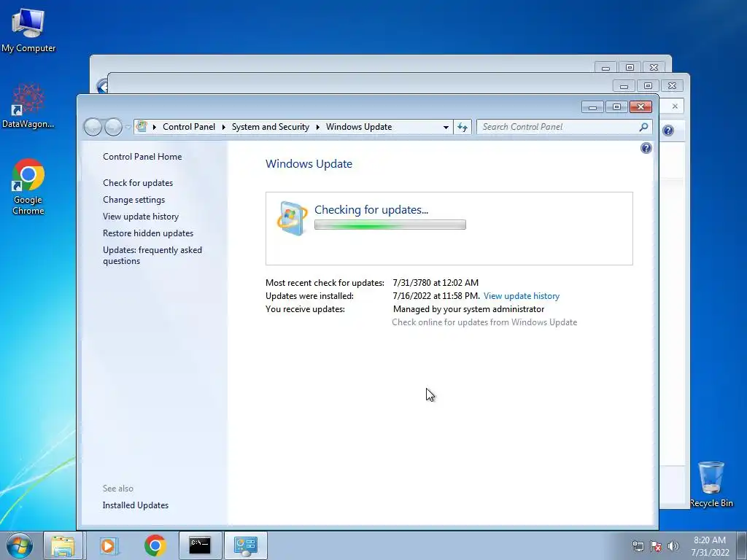Screen dimensions: 747x560
Task: Minimize the Windows Update window
Action: click(592, 107)
